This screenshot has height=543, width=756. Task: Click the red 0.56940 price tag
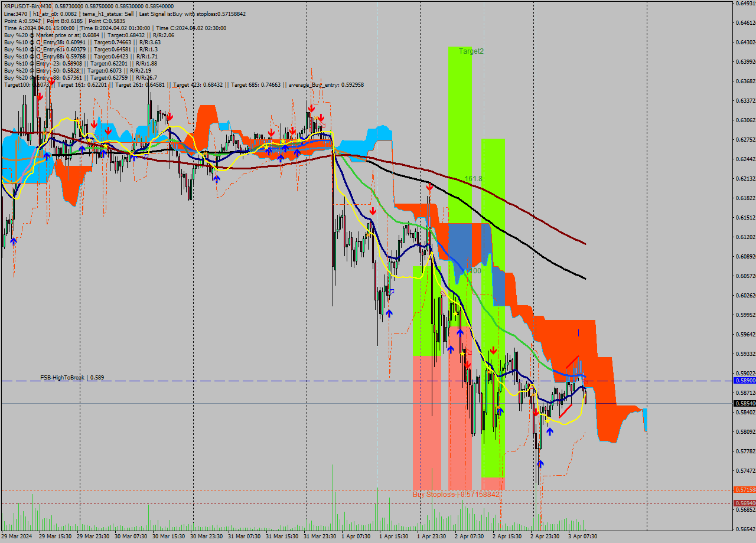744,503
